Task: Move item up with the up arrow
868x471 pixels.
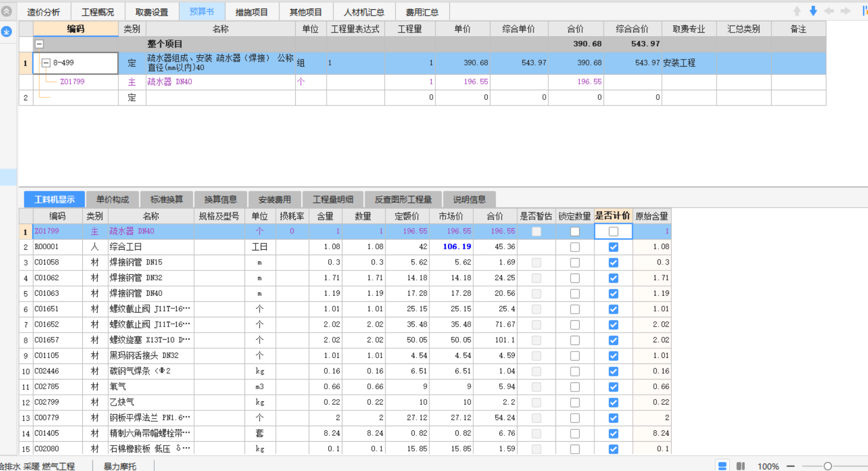Action: click(797, 11)
